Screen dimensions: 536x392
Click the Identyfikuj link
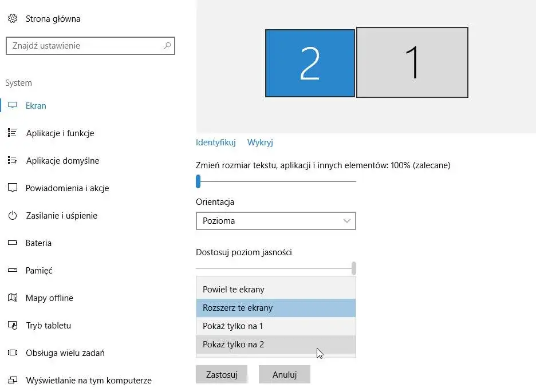point(215,142)
